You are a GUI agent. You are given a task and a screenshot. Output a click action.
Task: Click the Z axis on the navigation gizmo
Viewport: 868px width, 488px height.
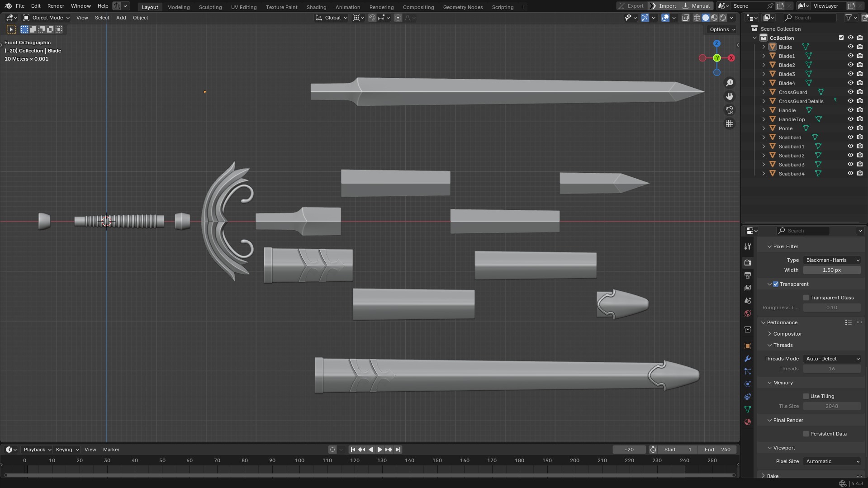(x=716, y=43)
